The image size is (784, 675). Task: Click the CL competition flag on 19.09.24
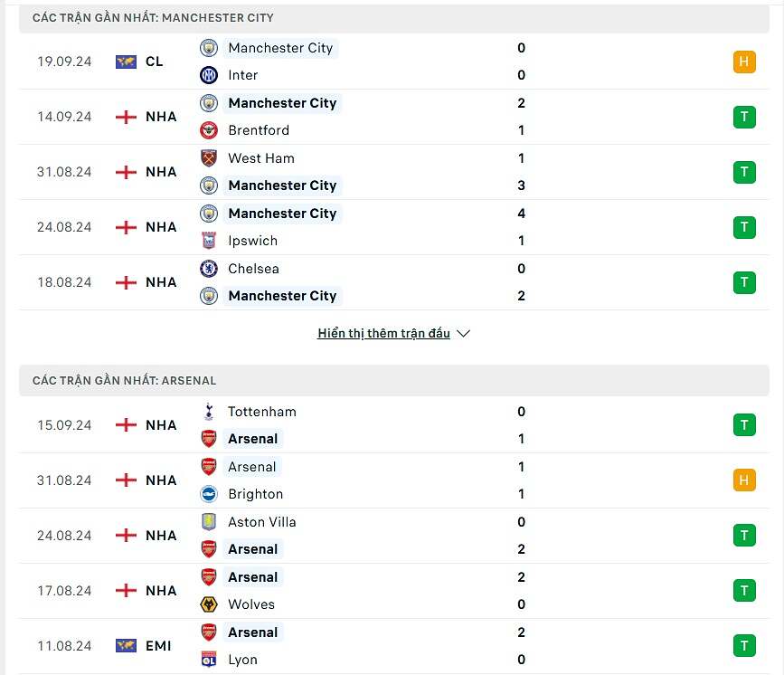[126, 62]
